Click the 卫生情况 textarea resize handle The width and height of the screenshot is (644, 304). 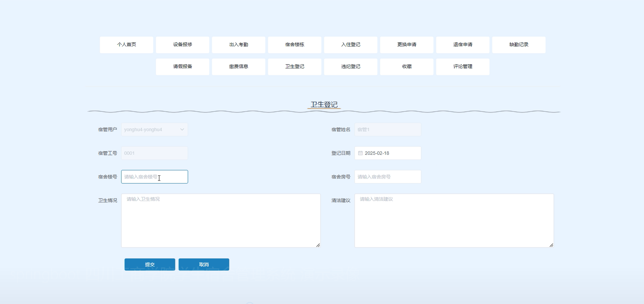pos(318,245)
